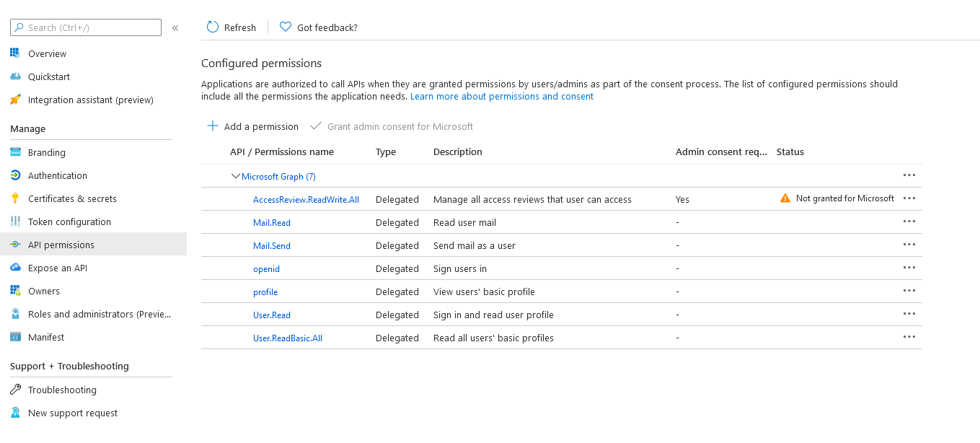The image size is (980, 443).
Task: Open more options for Mail.Send row
Action: pyautogui.click(x=909, y=245)
